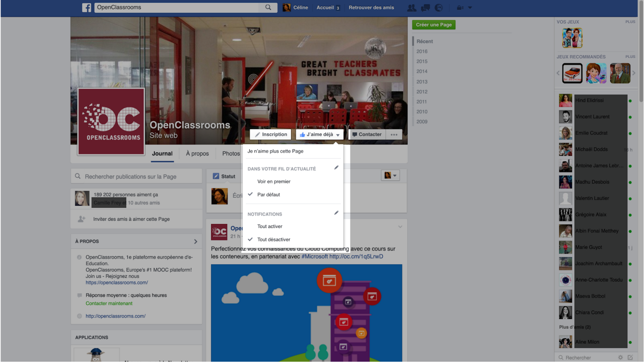Image resolution: width=644 pixels, height=363 pixels.
Task: Open messages icon in top bar
Action: (425, 8)
